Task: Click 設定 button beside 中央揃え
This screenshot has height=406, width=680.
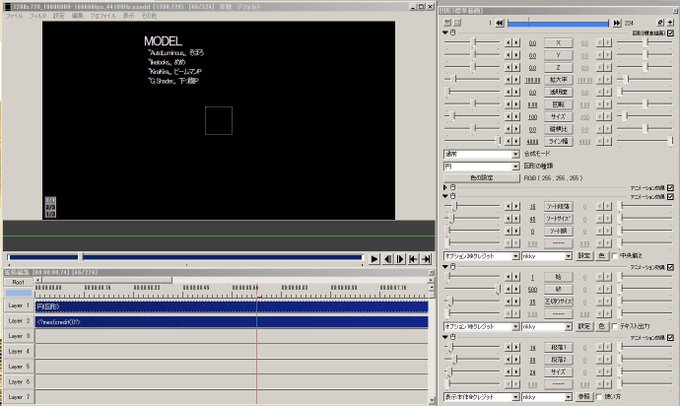Action: [x=584, y=256]
